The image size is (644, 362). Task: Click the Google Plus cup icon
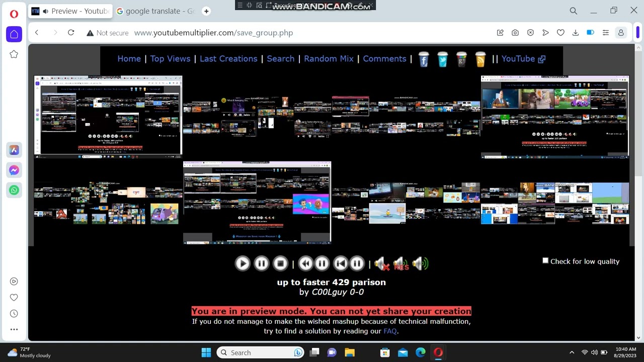pyautogui.click(x=461, y=59)
